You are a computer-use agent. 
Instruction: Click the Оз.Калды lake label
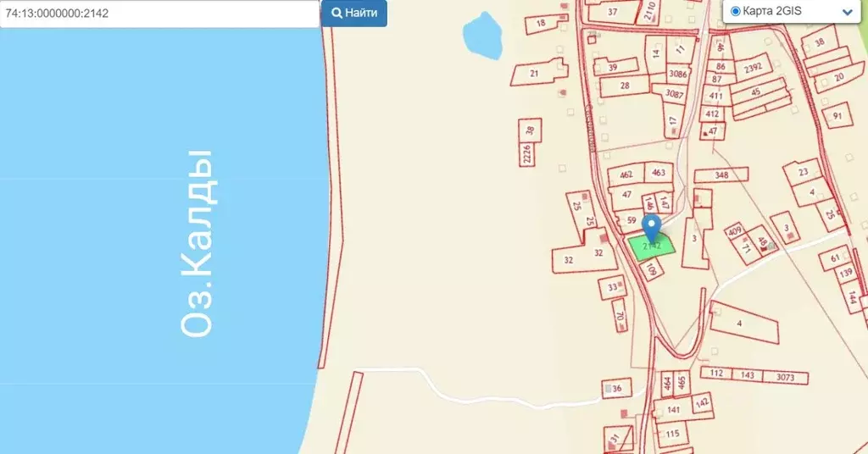198,243
